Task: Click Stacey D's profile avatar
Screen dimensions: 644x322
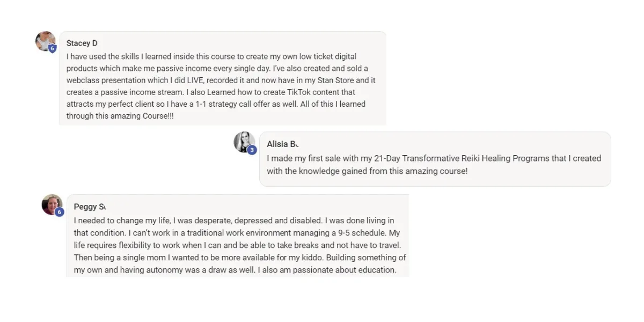Action: coord(45,41)
